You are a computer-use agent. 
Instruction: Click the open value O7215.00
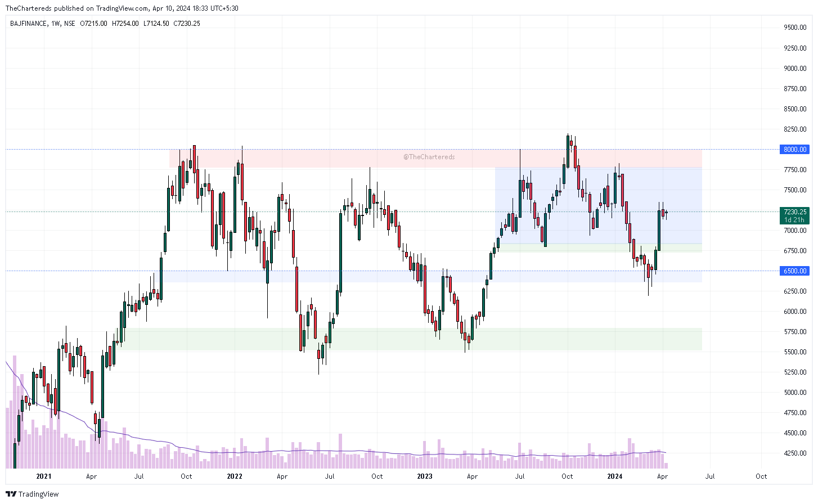[94, 24]
